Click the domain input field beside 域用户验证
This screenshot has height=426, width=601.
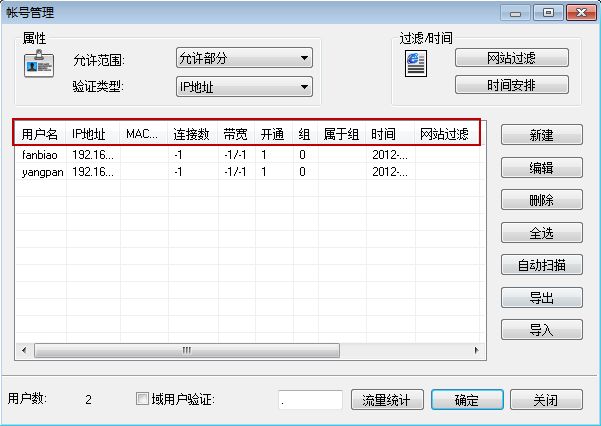pos(310,400)
